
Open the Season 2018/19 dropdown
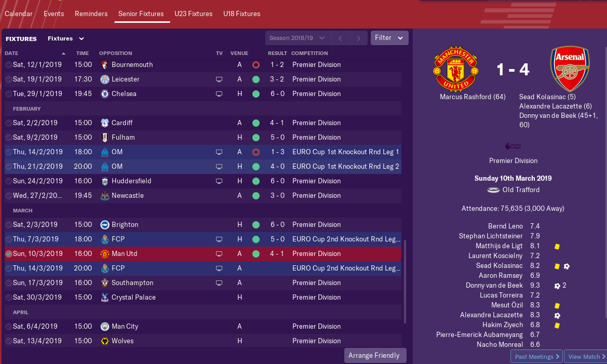tap(298, 38)
